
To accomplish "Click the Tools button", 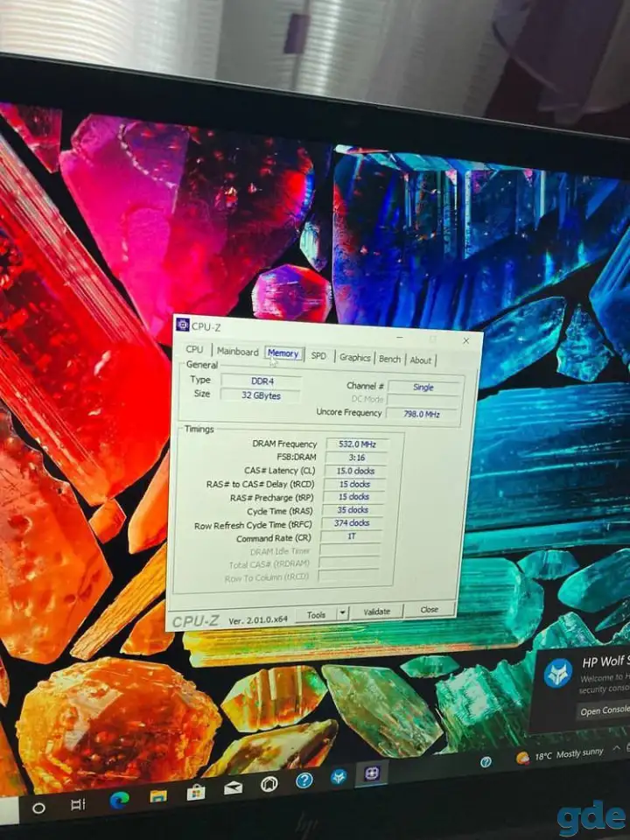I will tap(316, 614).
